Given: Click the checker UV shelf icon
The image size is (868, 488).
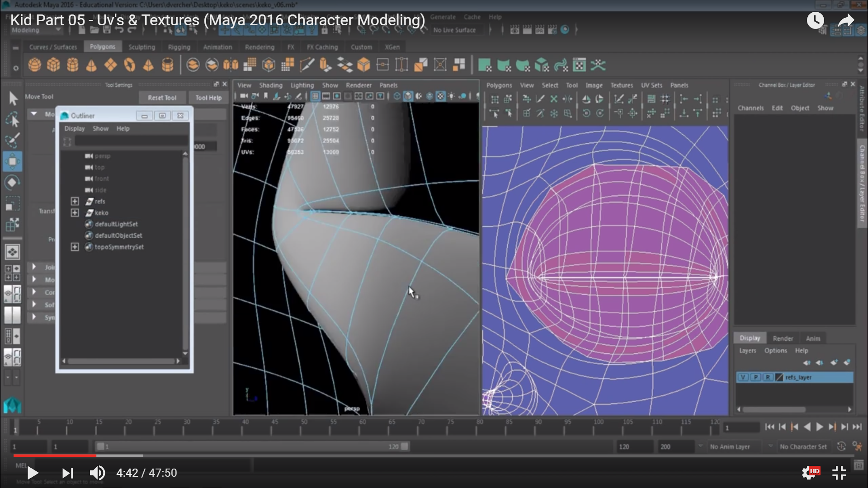Looking at the screenshot, I should point(579,65).
